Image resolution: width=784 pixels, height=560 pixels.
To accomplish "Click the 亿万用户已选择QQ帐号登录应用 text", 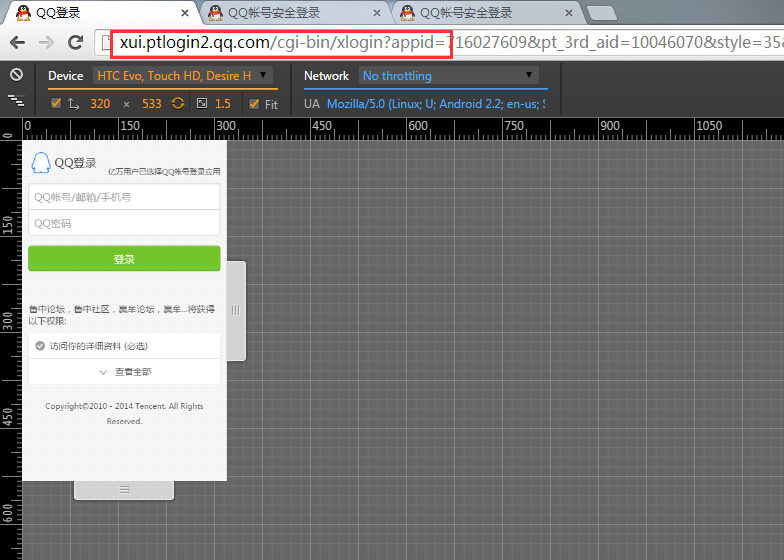I will pyautogui.click(x=164, y=172).
